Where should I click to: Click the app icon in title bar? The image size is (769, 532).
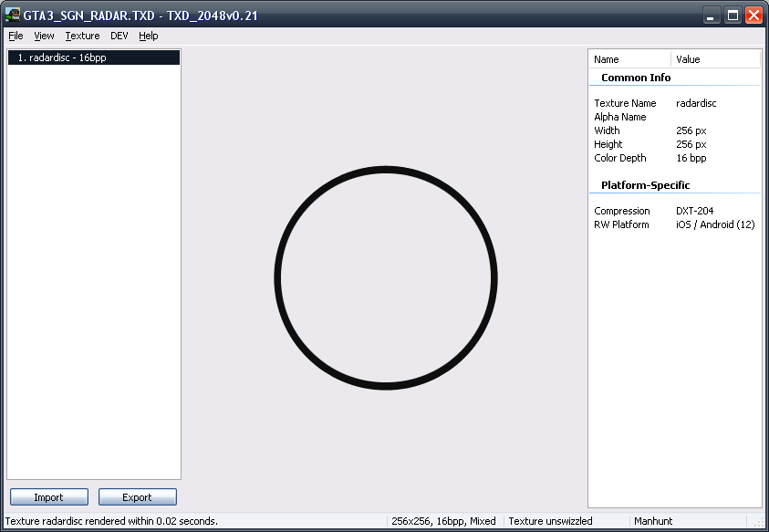13,15
